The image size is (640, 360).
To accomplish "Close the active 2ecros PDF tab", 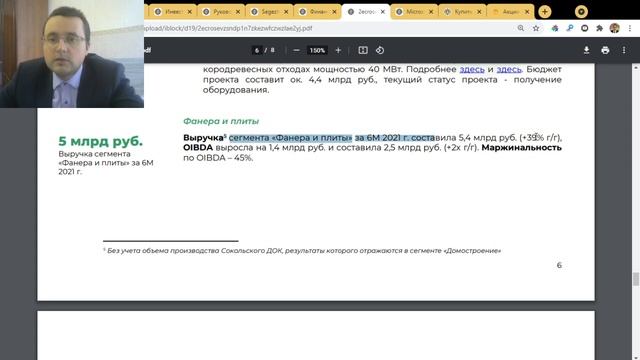I will coord(382,12).
